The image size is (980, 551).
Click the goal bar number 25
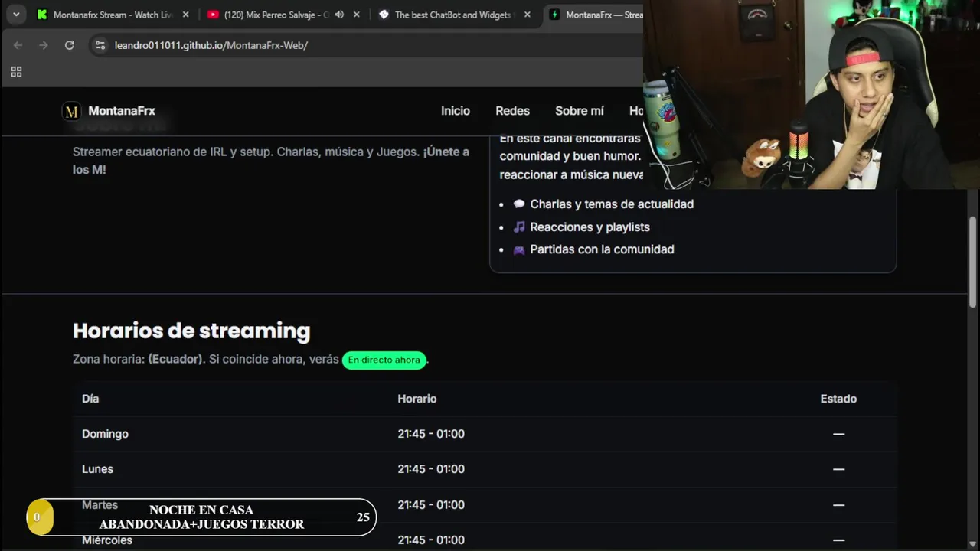tap(363, 517)
